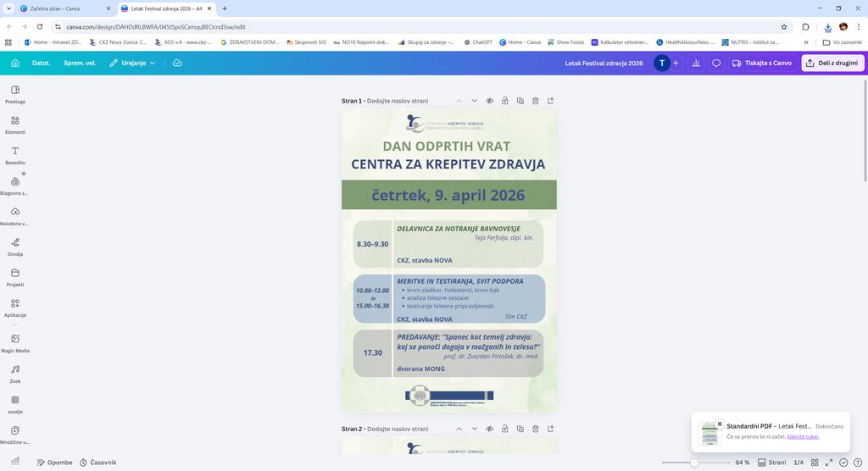The height and width of the screenshot is (471, 868).
Task: Move page 1 down with chevron
Action: point(474,101)
